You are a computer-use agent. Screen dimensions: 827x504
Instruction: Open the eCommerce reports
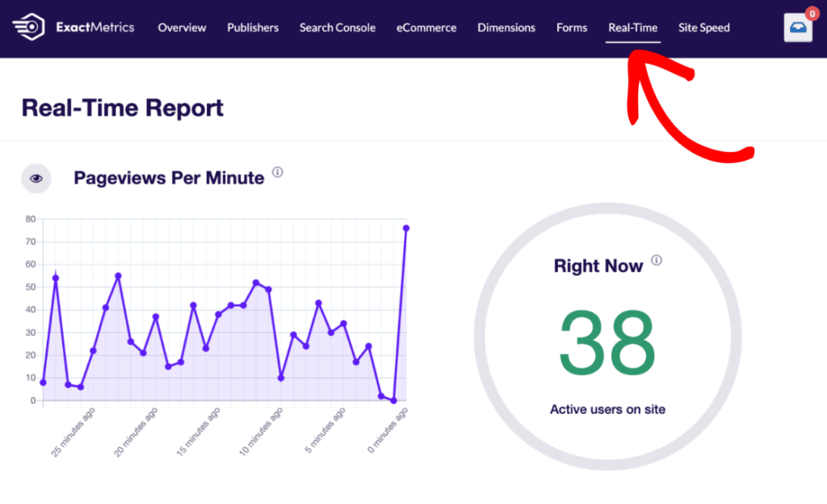pos(426,27)
